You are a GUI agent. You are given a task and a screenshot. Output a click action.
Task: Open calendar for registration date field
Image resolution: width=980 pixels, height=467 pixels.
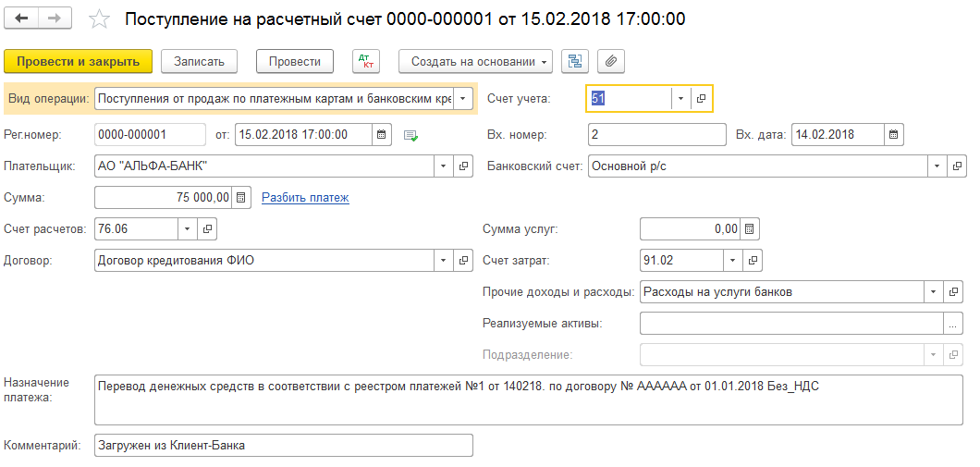(x=381, y=134)
